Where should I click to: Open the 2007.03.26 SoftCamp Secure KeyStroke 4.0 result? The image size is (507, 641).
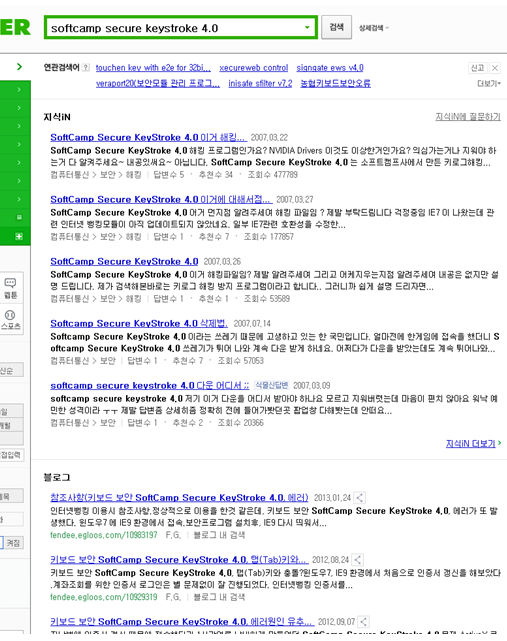point(124,262)
